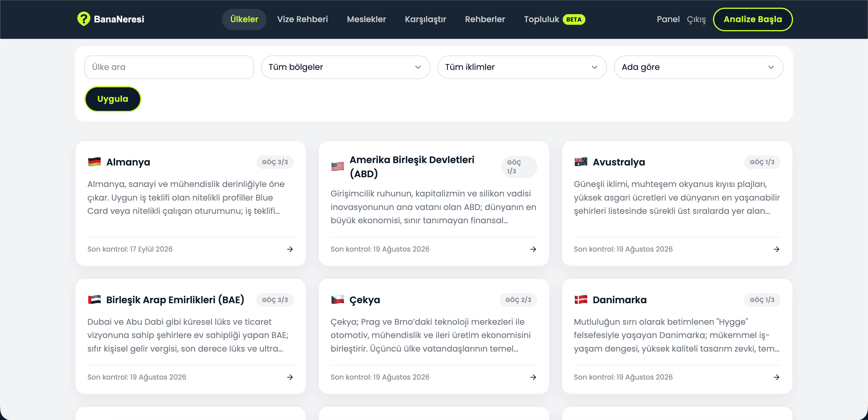Click the arrow icon on Danimarka card
868x420 pixels.
(776, 377)
